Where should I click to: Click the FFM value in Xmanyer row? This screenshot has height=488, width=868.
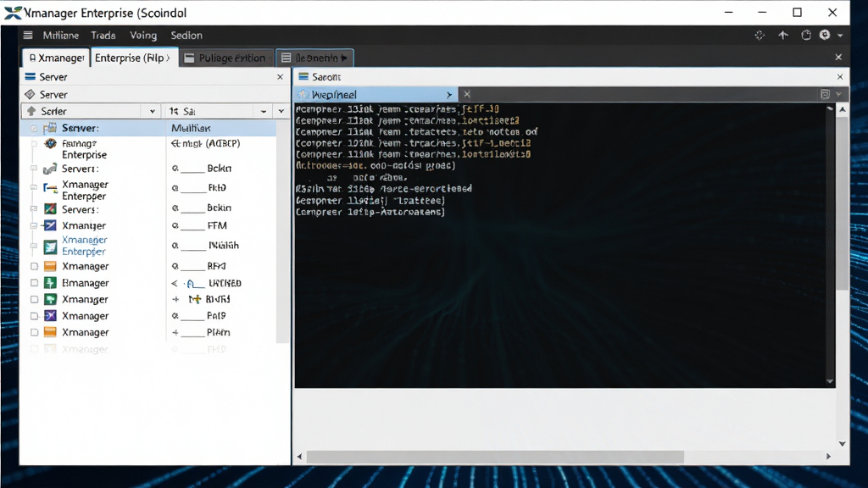pyautogui.click(x=217, y=225)
